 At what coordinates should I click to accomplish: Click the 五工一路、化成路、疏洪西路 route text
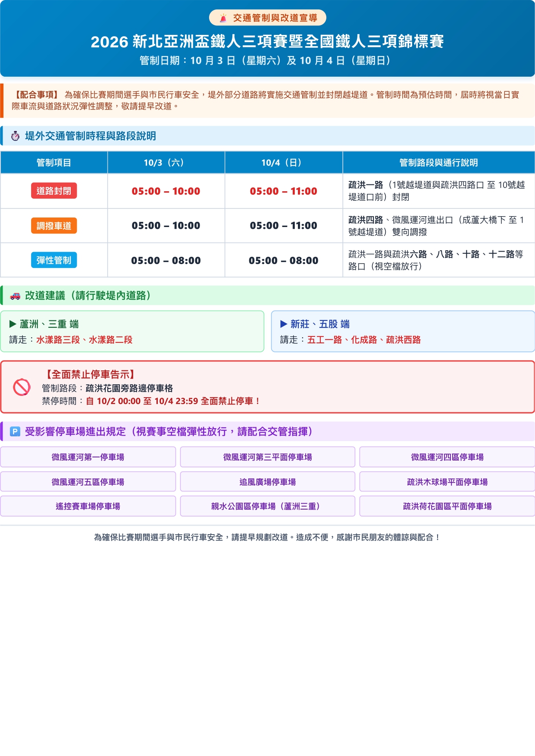click(x=364, y=340)
